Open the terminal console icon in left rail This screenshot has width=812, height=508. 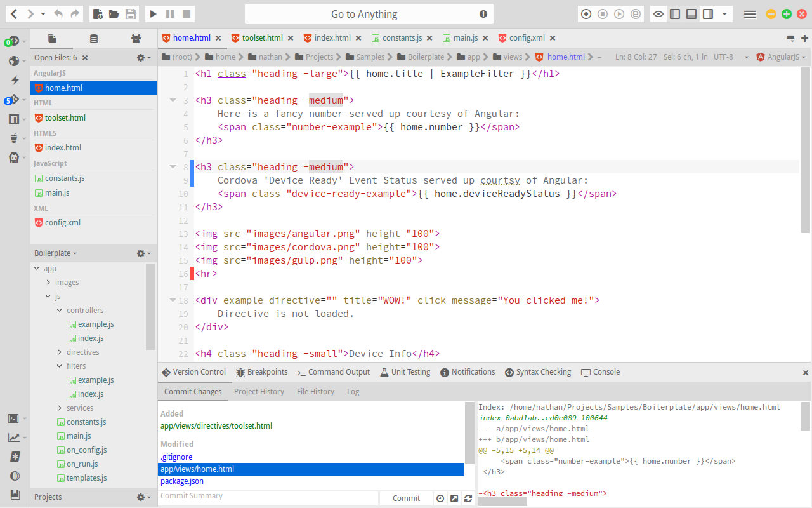(x=14, y=418)
